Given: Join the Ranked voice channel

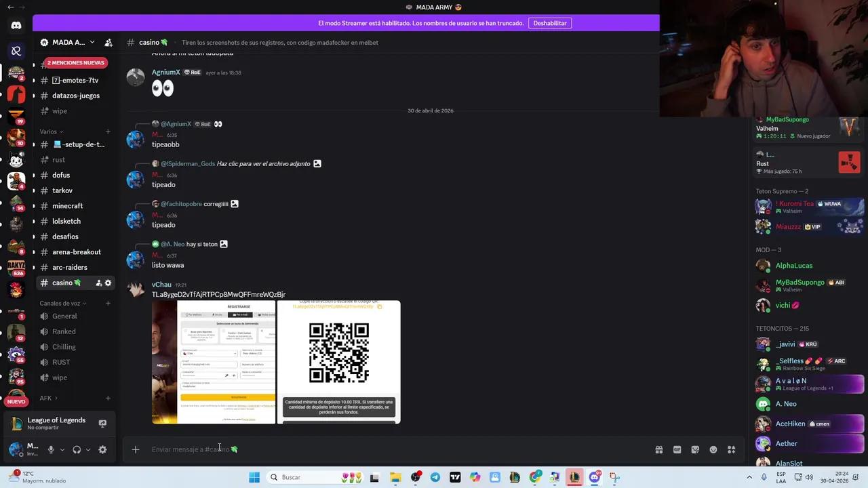Looking at the screenshot, I should 75,331.
